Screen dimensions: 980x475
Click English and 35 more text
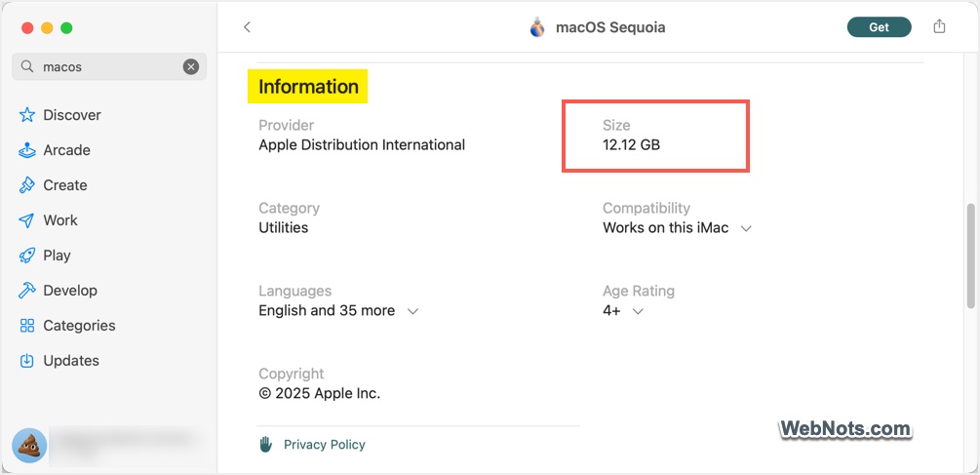tap(327, 310)
